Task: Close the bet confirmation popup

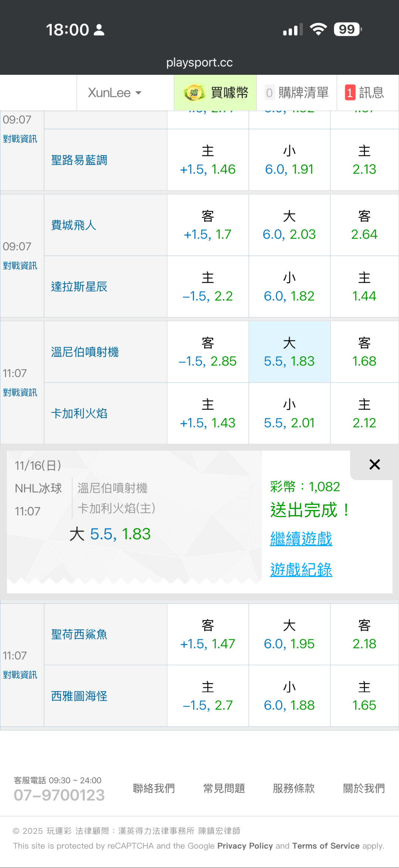Action: click(374, 465)
